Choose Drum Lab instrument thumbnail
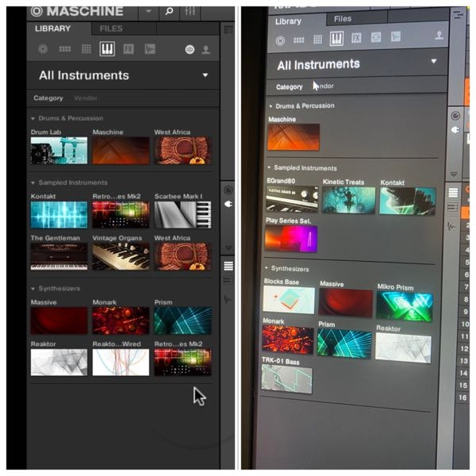 pyautogui.click(x=59, y=151)
